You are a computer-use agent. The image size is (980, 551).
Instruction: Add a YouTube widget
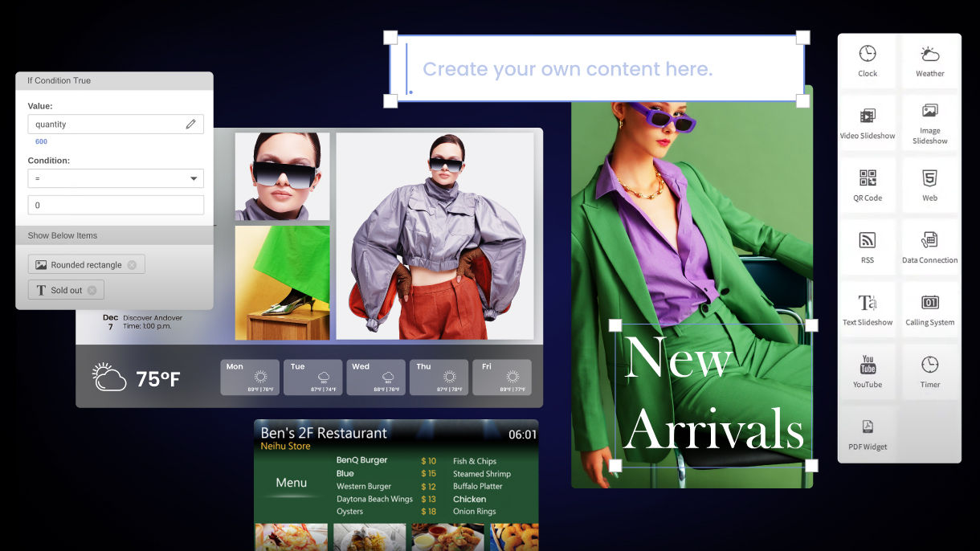[x=867, y=369]
